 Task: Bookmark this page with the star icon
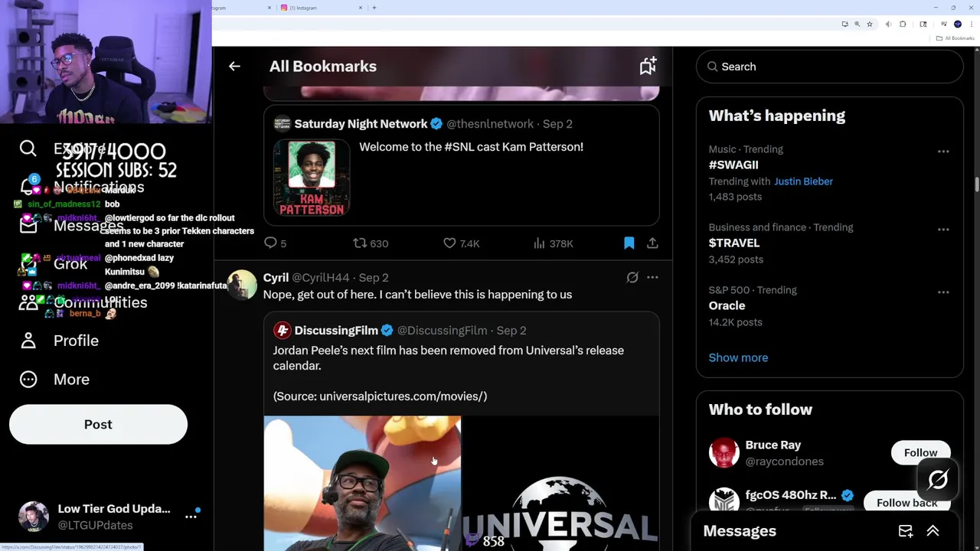pos(869,24)
